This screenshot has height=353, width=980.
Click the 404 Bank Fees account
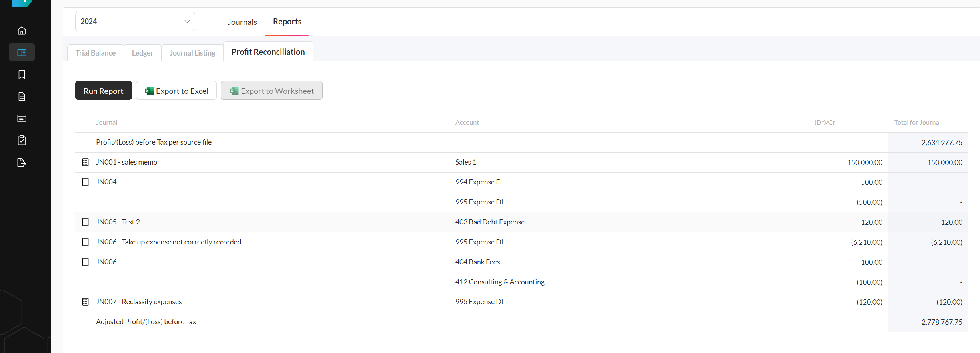click(x=477, y=262)
